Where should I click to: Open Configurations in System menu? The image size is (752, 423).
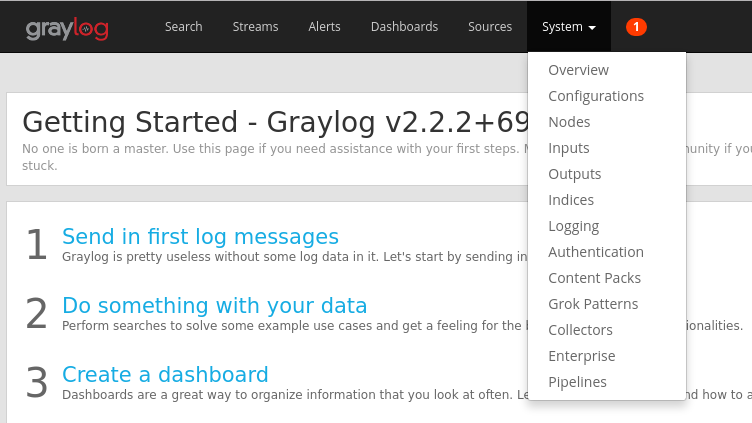click(x=596, y=96)
